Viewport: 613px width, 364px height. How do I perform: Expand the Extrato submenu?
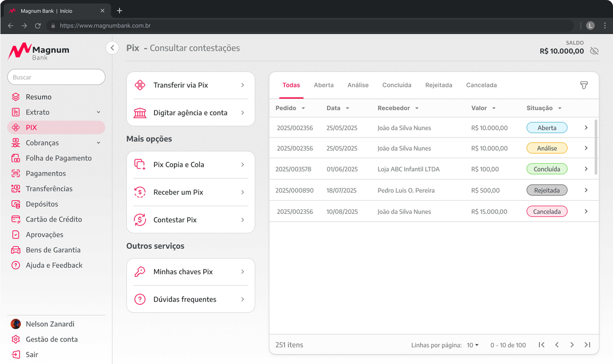pos(98,112)
